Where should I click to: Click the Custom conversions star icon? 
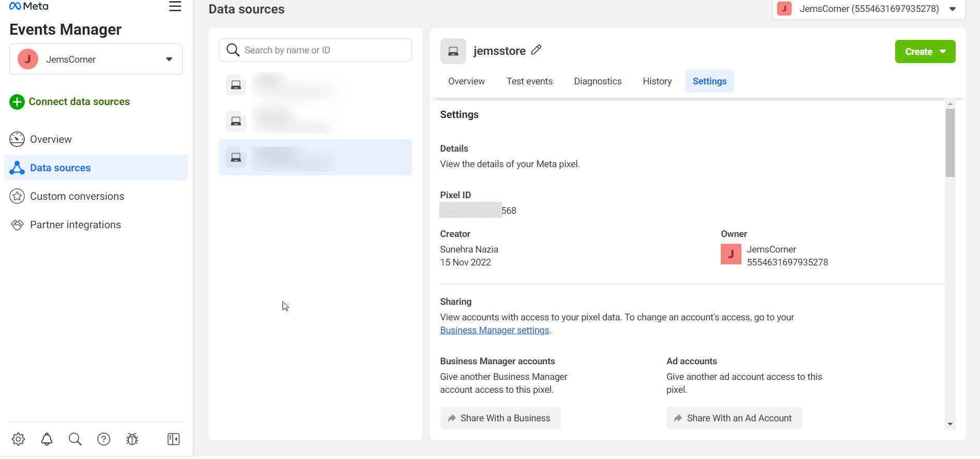(x=17, y=196)
